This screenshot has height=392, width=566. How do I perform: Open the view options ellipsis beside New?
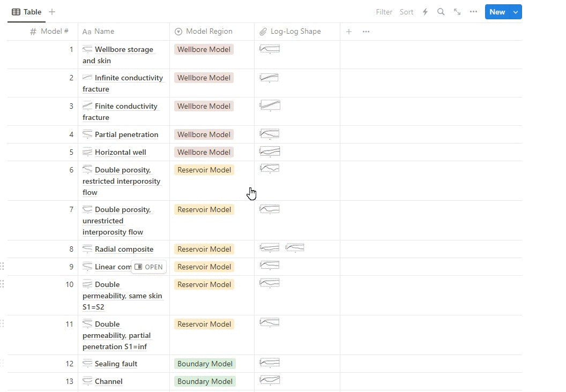(x=473, y=11)
